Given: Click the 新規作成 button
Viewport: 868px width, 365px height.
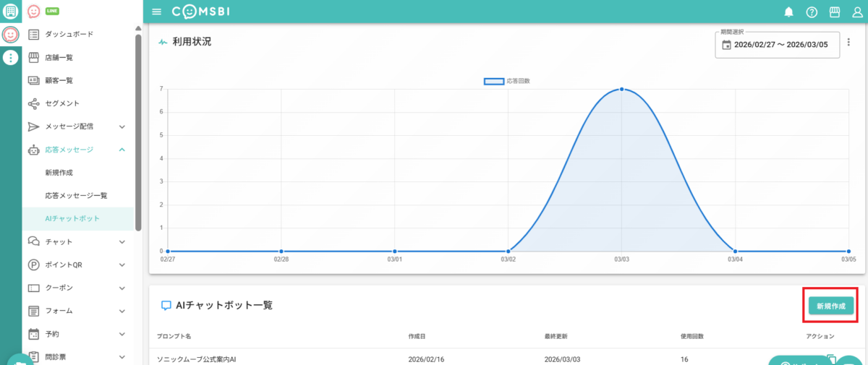Looking at the screenshot, I should [830, 306].
